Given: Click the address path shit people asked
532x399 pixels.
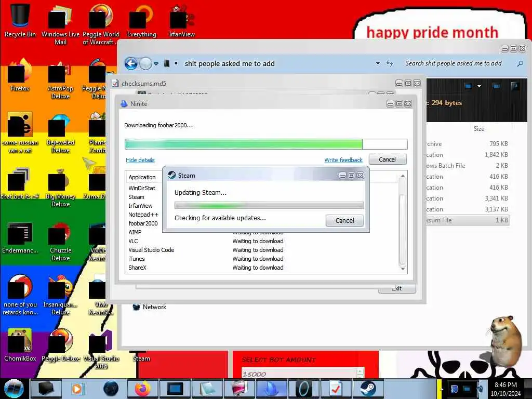Looking at the screenshot, I should click(x=229, y=63).
